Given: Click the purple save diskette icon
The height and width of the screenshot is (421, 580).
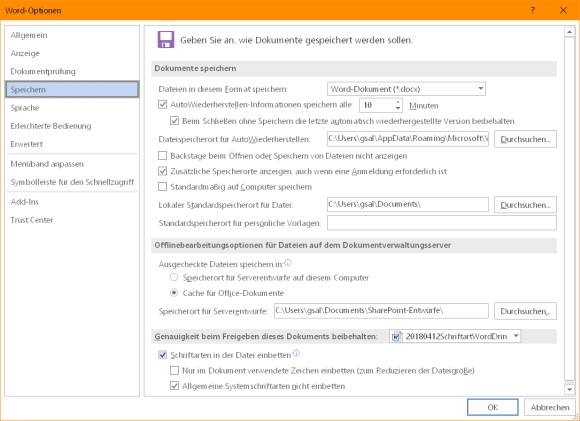Looking at the screenshot, I should (x=166, y=39).
